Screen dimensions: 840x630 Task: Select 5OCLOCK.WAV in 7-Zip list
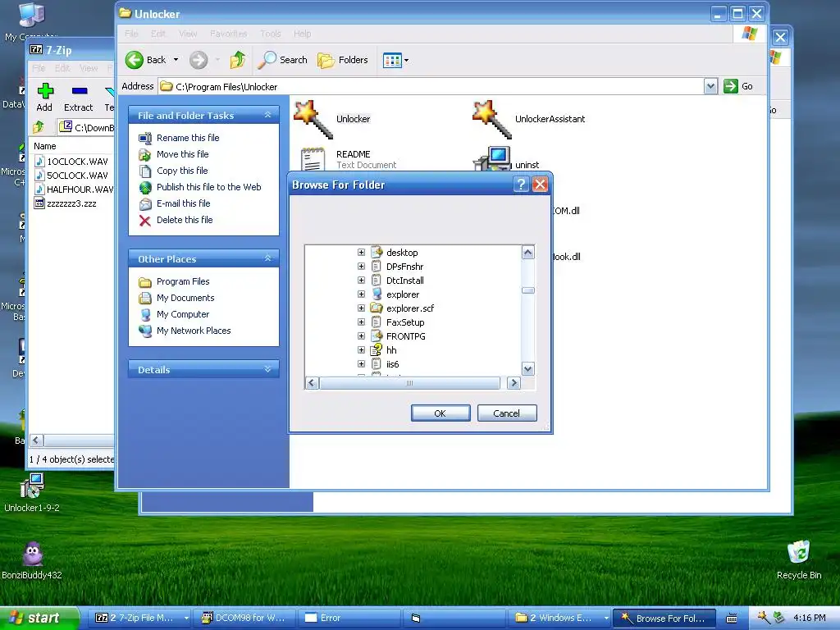[77, 176]
